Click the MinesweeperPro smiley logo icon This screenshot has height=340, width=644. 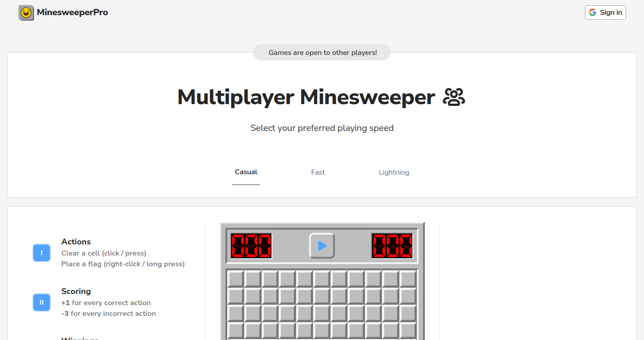26,13
